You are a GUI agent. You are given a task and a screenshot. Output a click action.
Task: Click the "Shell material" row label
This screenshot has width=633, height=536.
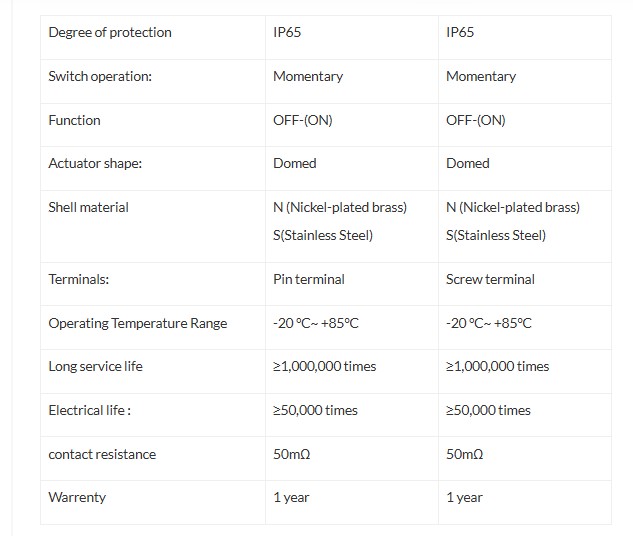89,207
